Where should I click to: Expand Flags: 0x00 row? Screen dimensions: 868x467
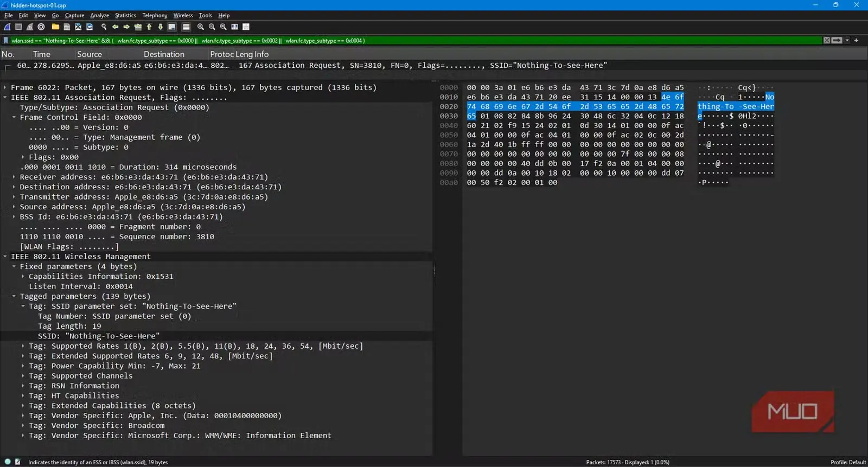tap(23, 157)
